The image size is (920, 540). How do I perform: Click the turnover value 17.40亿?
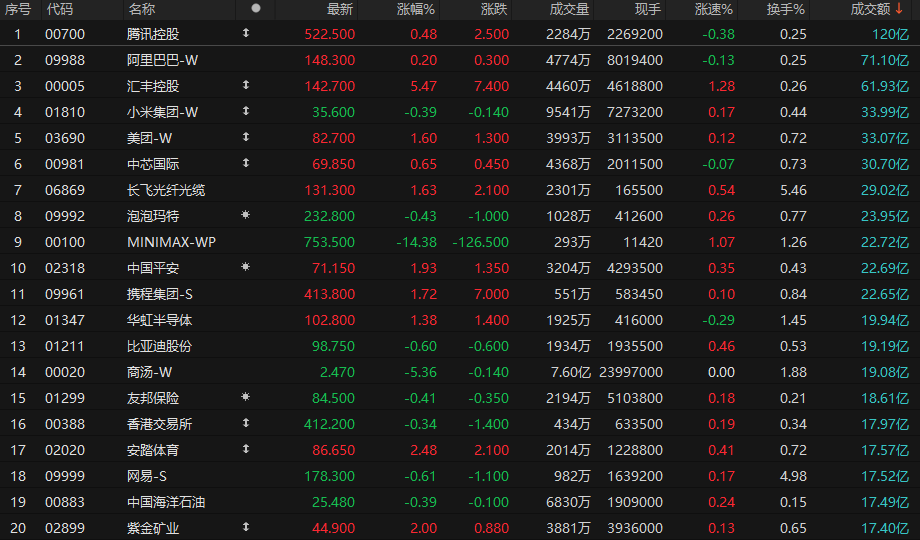(x=885, y=528)
